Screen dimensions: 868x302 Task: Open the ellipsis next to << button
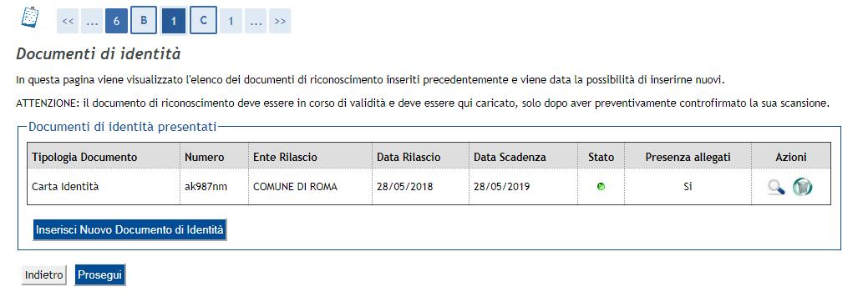(x=92, y=21)
